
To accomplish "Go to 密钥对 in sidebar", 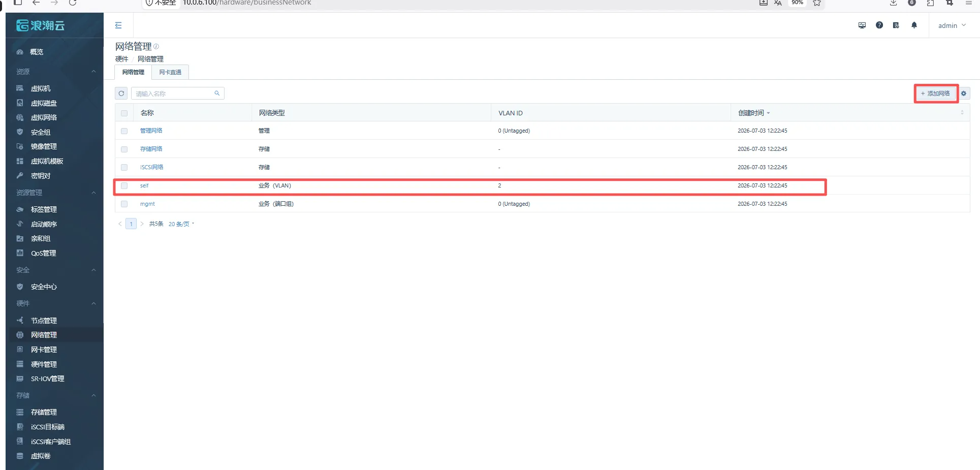I will pyautogui.click(x=41, y=176).
